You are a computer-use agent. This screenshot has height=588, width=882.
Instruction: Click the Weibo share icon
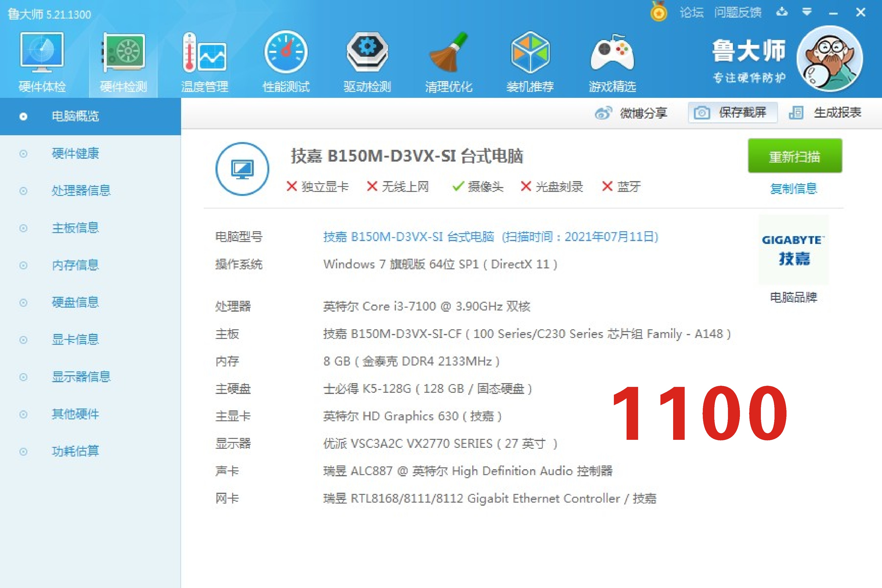(603, 113)
